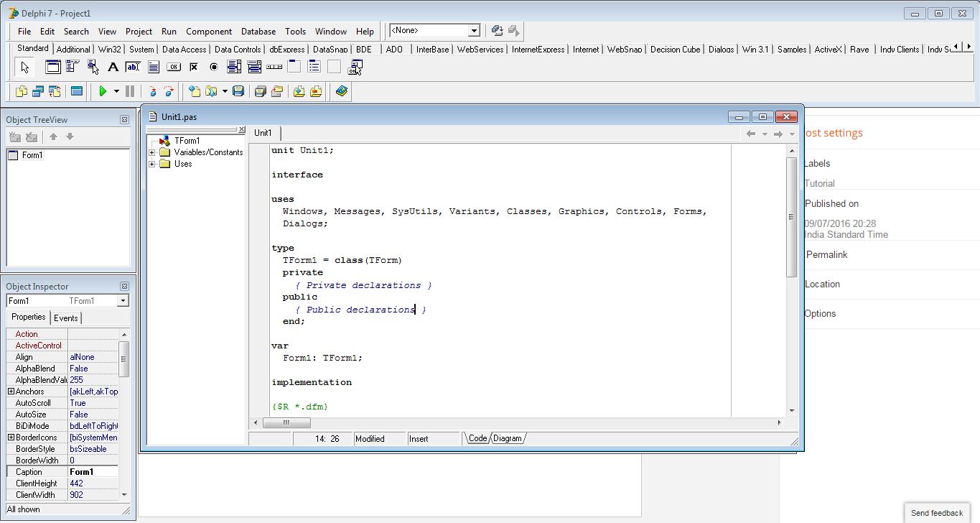Click the Open Project toolbar icon
Screen dimensions: 980x523
(277, 91)
